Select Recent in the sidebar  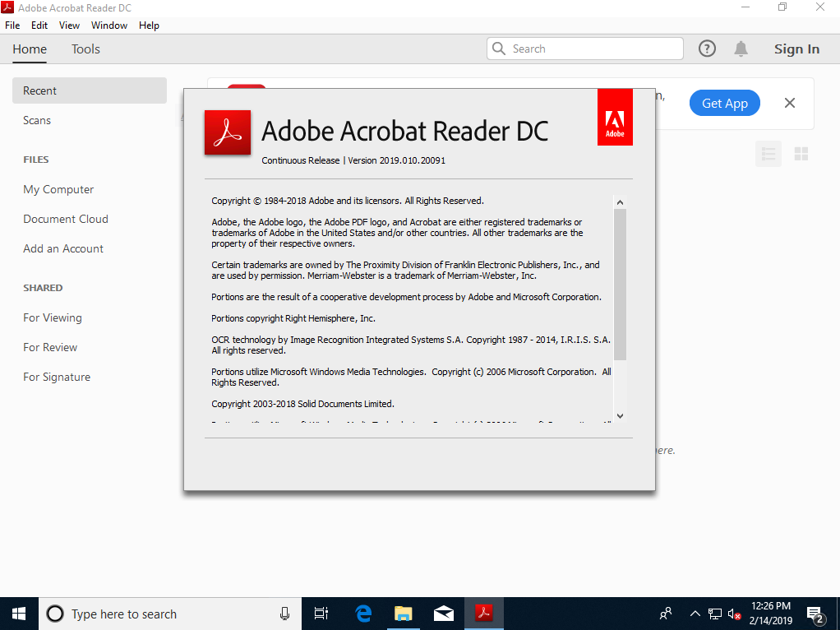pos(90,90)
